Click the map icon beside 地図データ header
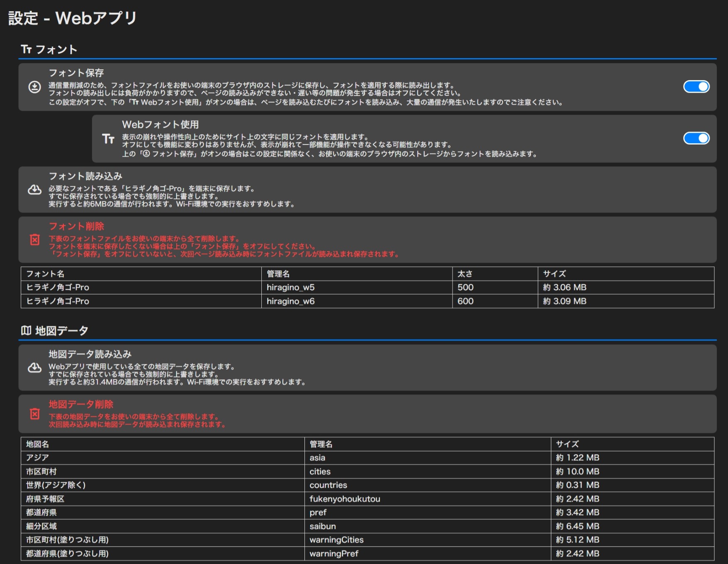The width and height of the screenshot is (728, 564). [x=26, y=330]
